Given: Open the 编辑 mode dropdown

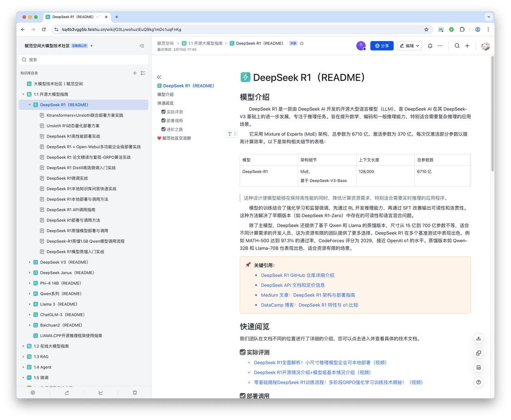Looking at the screenshot, I should (x=409, y=46).
